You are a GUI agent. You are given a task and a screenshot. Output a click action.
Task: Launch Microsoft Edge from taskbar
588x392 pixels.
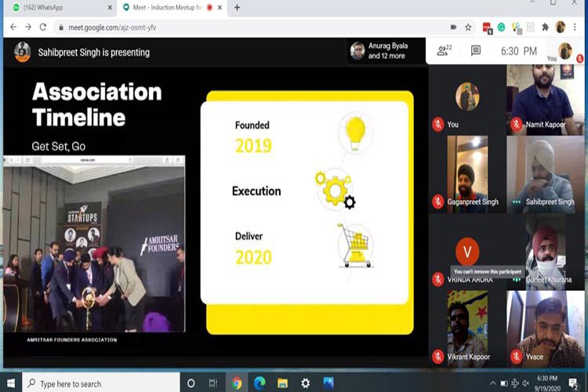tap(260, 383)
